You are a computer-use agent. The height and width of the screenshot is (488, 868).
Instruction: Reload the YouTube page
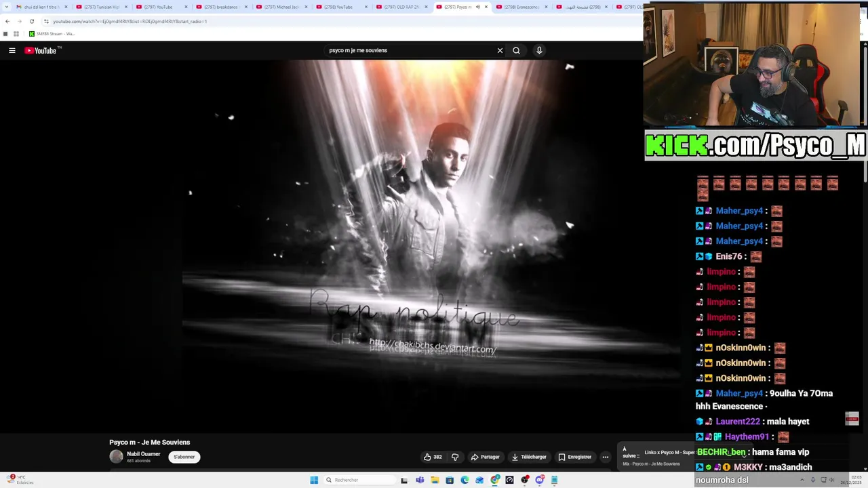click(x=31, y=21)
